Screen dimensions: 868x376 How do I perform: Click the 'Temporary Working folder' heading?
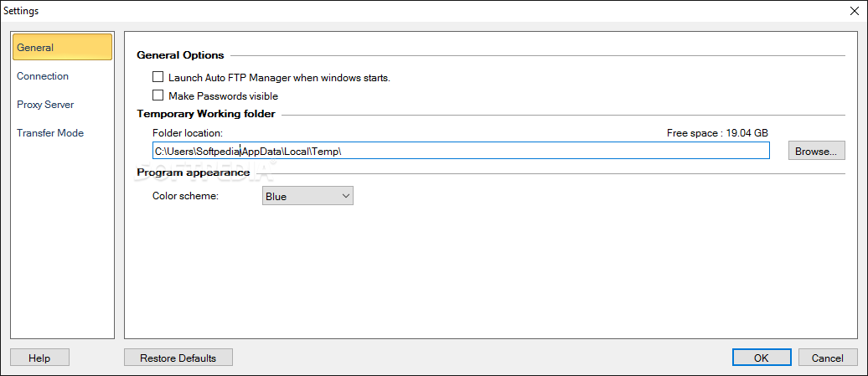[x=206, y=115]
